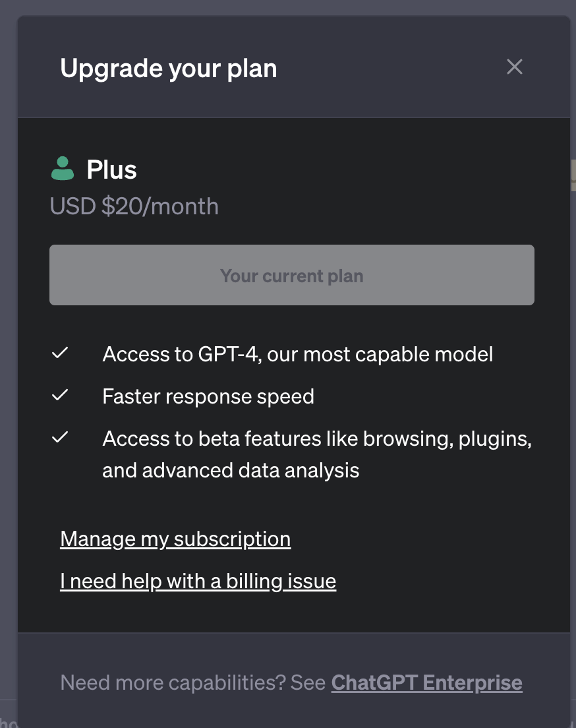Viewport: 576px width, 728px height.
Task: Click the checkmark beside GPT-4 access
Action: 60,353
